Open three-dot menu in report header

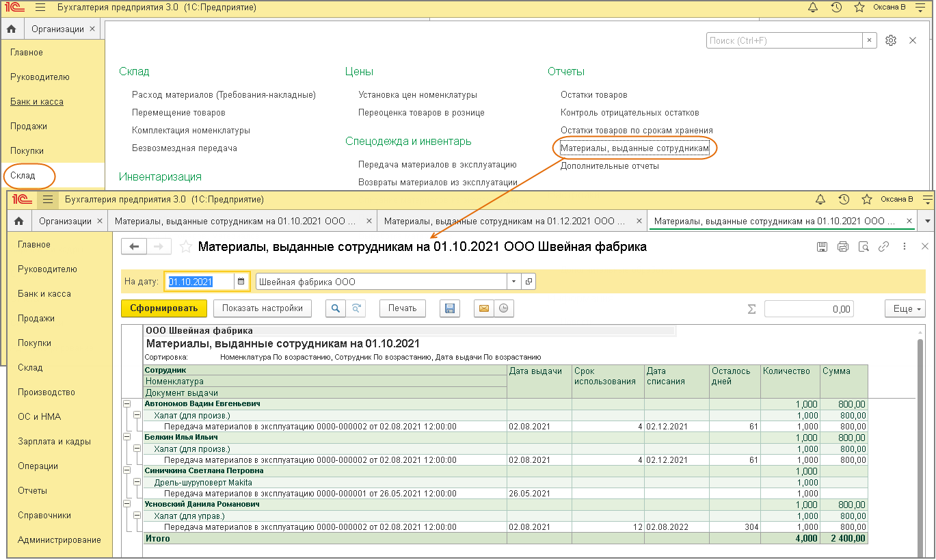905,246
